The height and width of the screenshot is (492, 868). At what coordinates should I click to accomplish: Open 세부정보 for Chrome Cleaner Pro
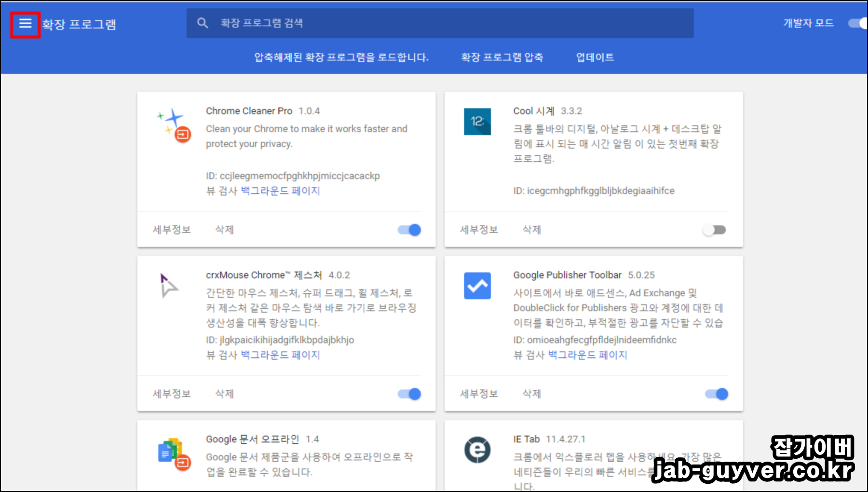pyautogui.click(x=172, y=230)
